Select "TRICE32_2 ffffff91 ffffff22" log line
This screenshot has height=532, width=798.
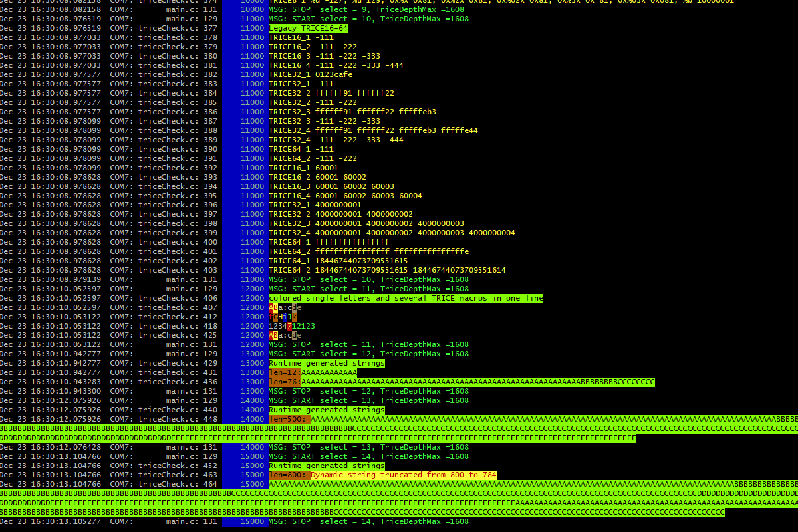coord(331,93)
